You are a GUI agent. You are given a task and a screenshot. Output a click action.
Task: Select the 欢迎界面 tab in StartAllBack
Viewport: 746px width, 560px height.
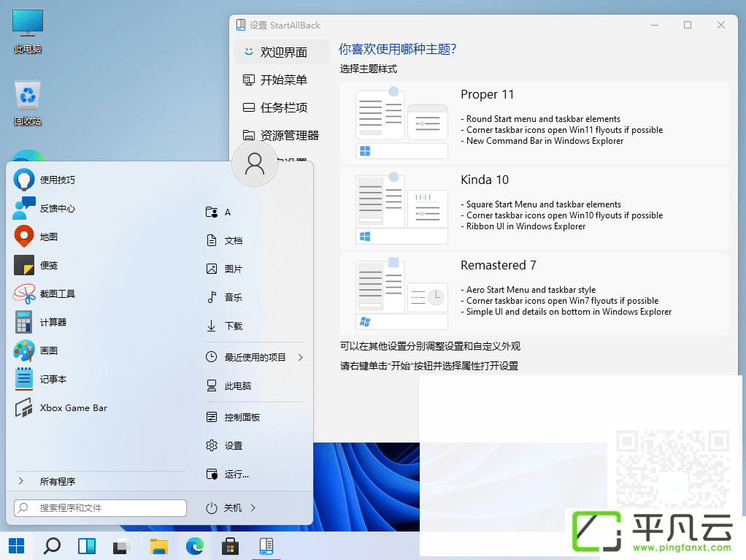click(282, 52)
